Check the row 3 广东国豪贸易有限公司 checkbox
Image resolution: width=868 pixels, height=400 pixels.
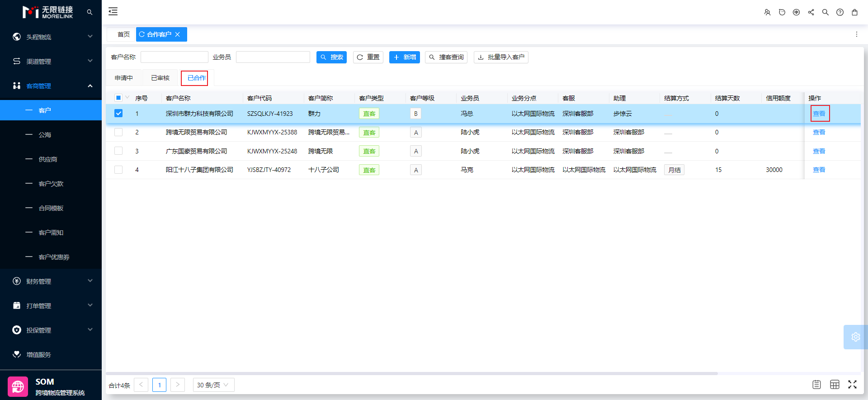[118, 151]
